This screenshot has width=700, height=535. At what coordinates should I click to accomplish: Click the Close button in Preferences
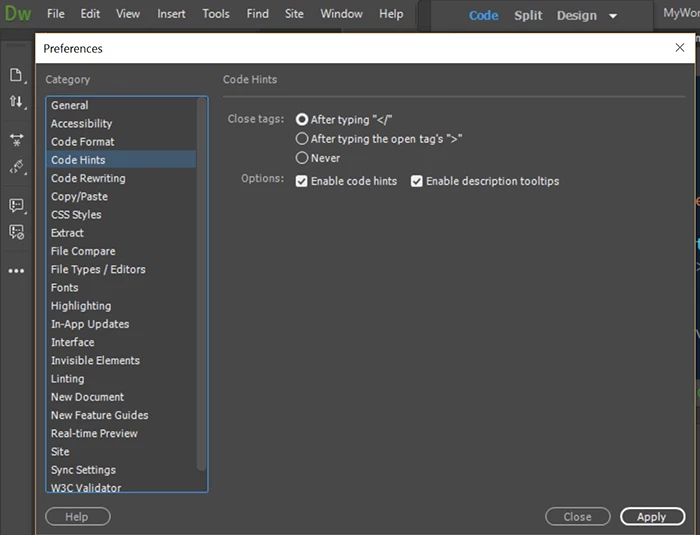(x=578, y=517)
